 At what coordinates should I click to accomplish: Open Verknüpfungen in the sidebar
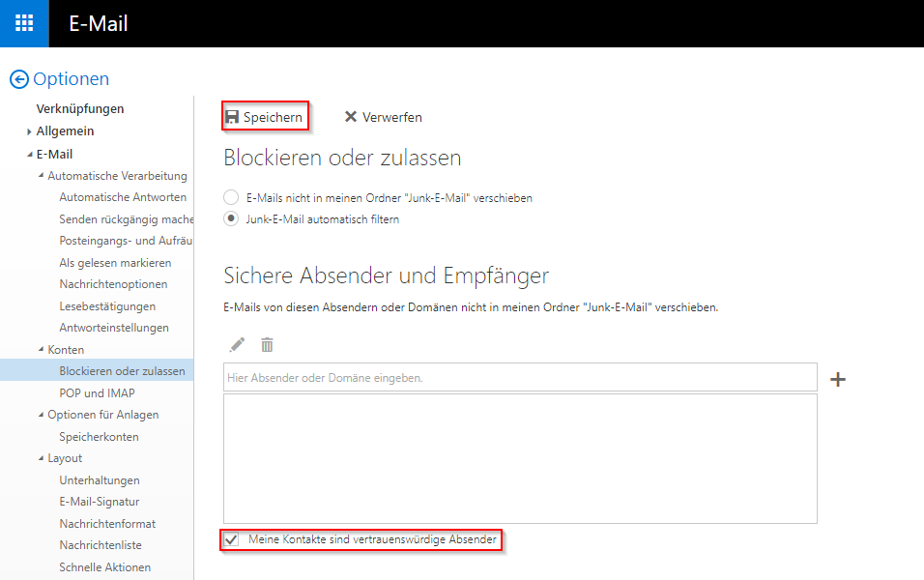(80, 109)
